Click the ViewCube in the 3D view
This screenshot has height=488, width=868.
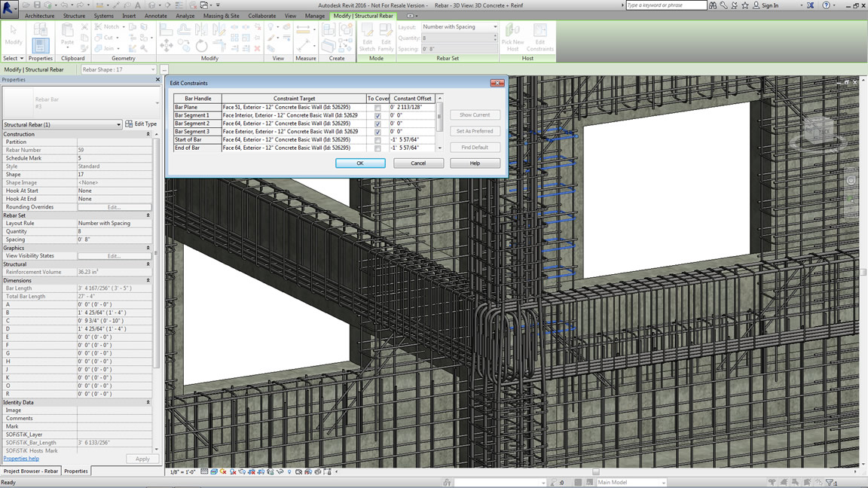819,133
